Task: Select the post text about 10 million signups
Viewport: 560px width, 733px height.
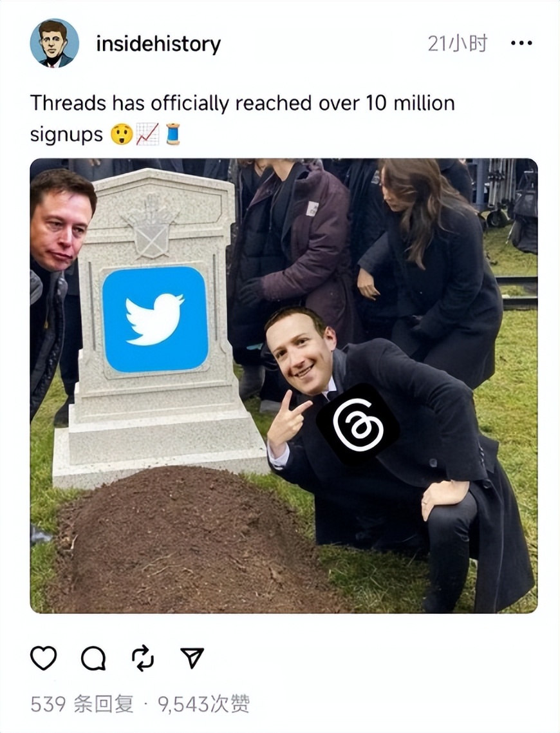Action: click(x=243, y=119)
